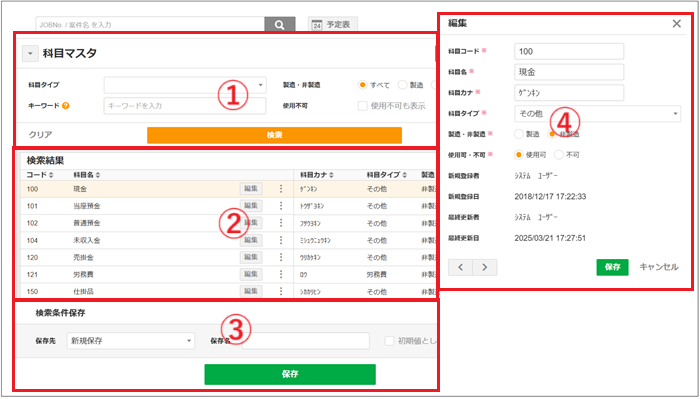The height and width of the screenshot is (399, 700).
Task: Click 編集 button for 仕掛品 row
Action: [251, 291]
